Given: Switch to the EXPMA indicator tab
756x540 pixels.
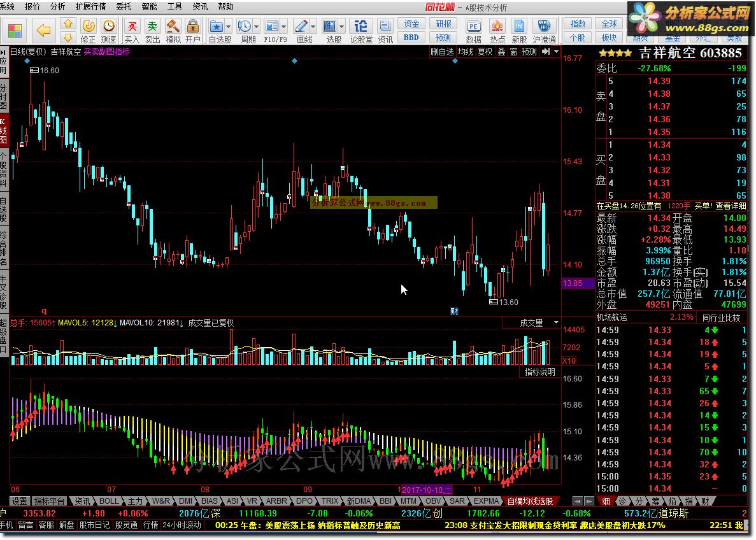Looking at the screenshot, I should (486, 501).
